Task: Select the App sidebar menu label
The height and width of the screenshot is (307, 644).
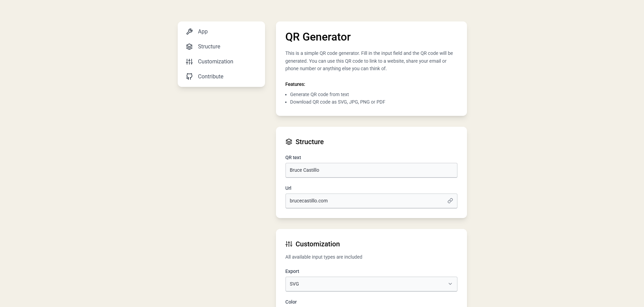Action: (x=203, y=32)
